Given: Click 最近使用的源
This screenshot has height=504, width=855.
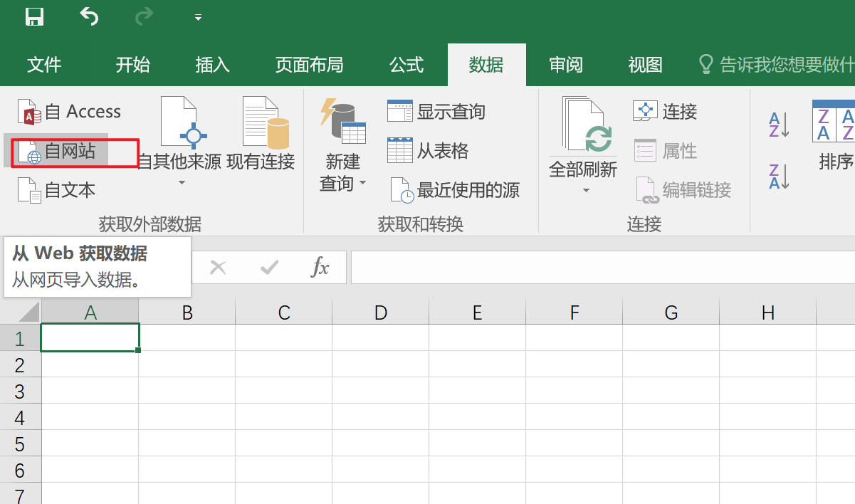Looking at the screenshot, I should pyautogui.click(x=454, y=190).
